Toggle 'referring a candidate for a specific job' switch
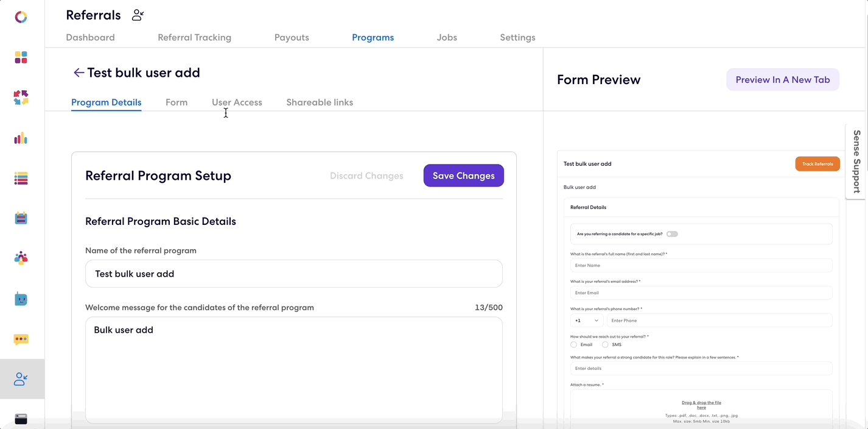 672,234
